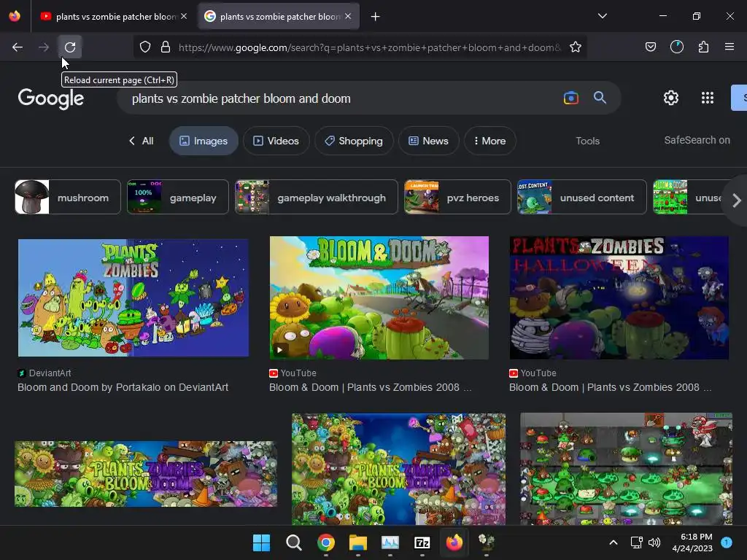Open the Tools options
The height and width of the screenshot is (560, 747).
pyautogui.click(x=587, y=141)
